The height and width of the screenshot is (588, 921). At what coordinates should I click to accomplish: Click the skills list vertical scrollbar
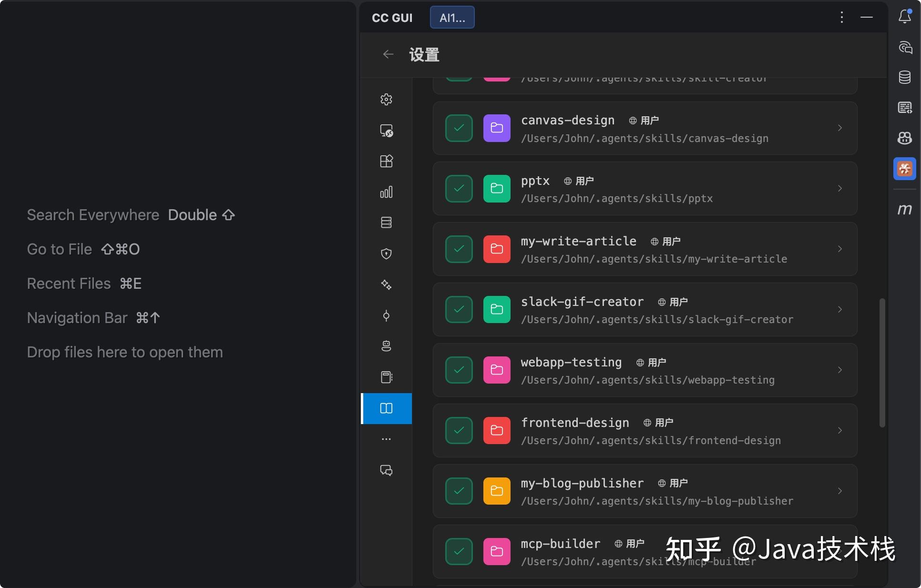pos(882,363)
